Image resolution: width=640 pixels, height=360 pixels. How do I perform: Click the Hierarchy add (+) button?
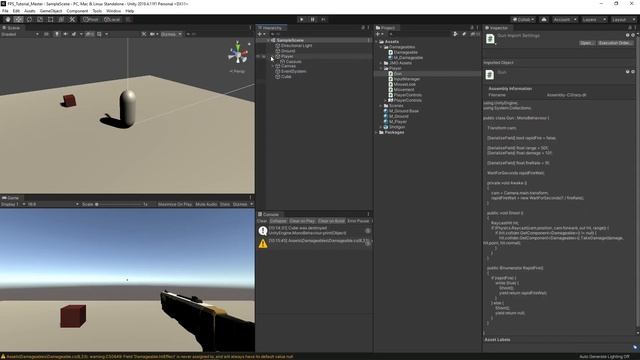tap(260, 34)
